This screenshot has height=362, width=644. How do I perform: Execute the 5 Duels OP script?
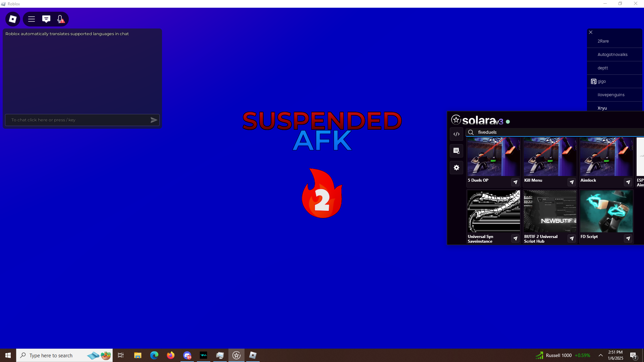coord(515,182)
